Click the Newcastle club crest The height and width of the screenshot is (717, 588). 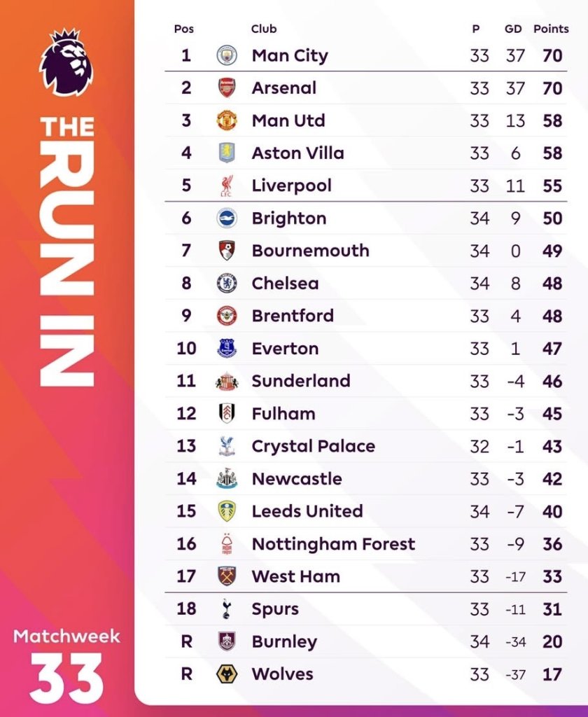point(226,479)
